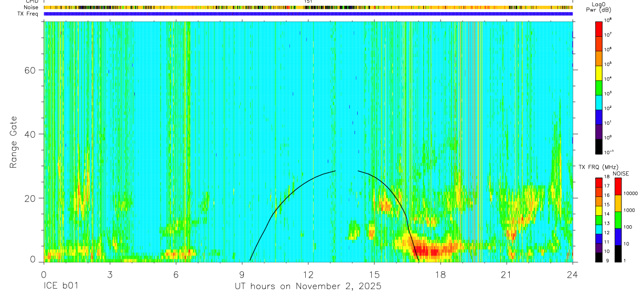Pick the orange segment of the NOISE colorbar

coord(617,203)
